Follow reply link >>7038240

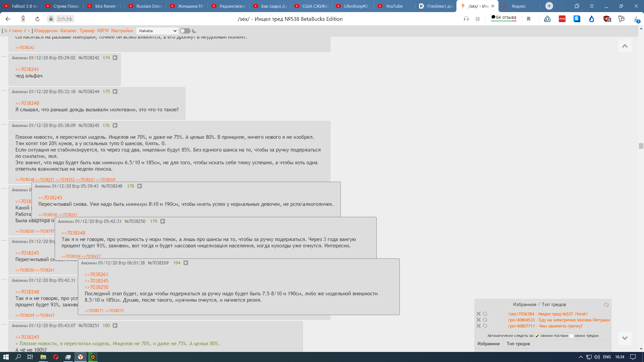coord(27,103)
